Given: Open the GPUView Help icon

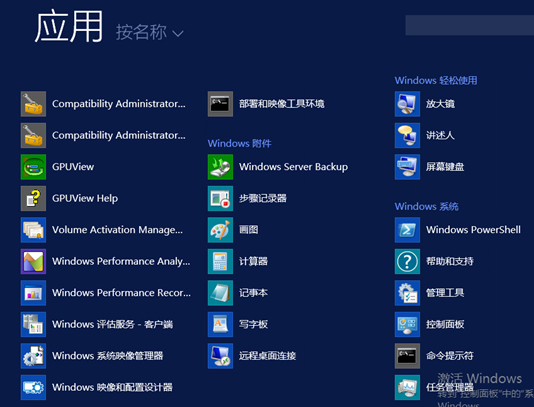Looking at the screenshot, I should [x=33, y=198].
